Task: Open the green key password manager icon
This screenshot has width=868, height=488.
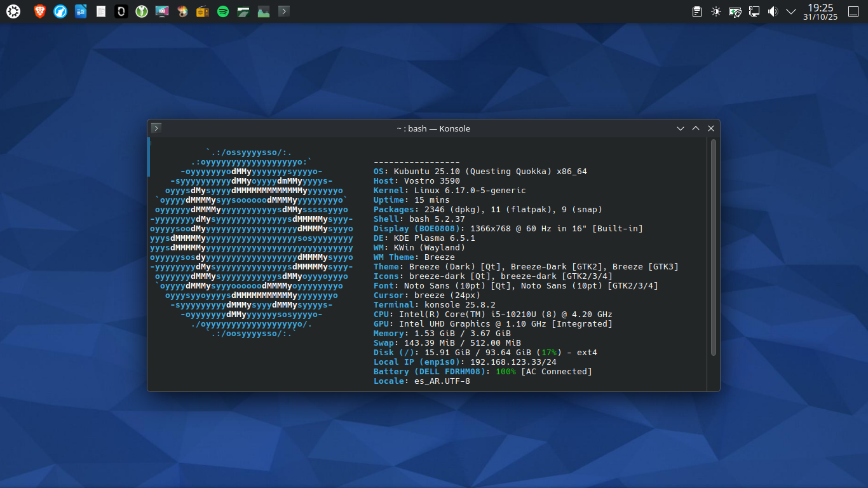Action: 142,11
